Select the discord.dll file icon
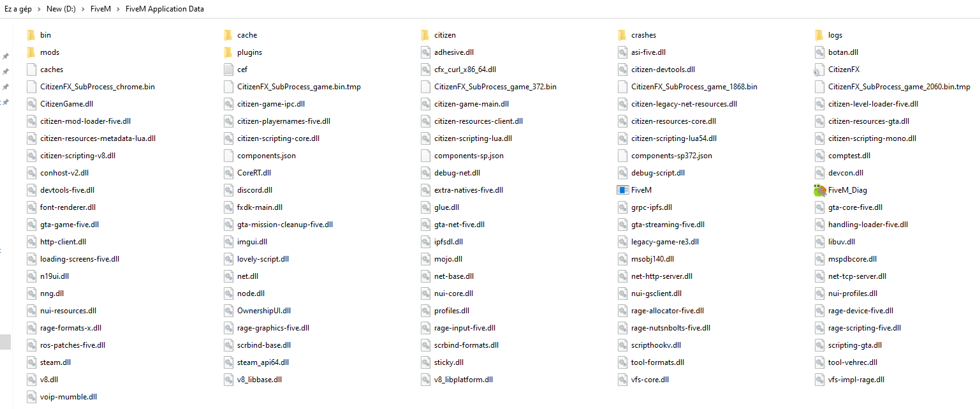Viewport: 980px width, 409px height. pos(228,190)
